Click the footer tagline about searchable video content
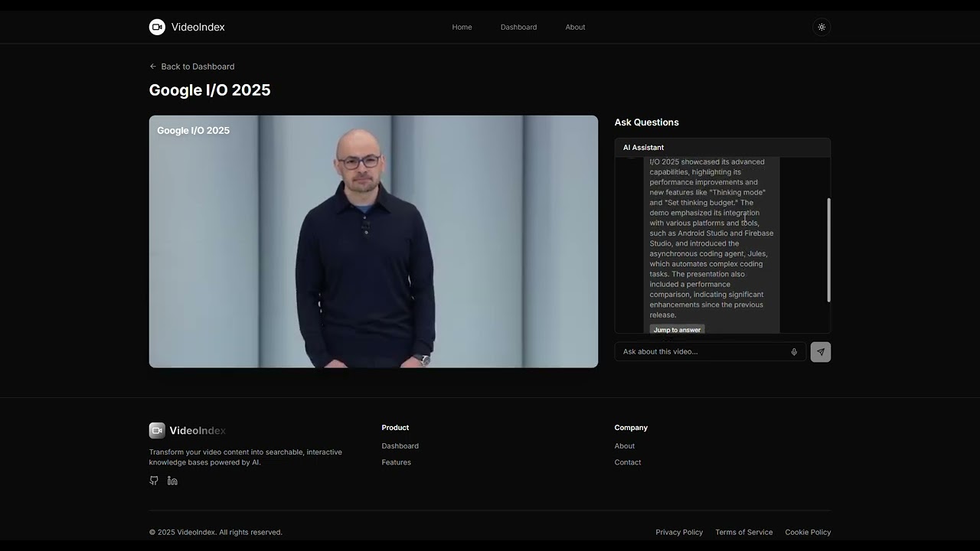Screen dimensions: 980x551 coord(245,457)
